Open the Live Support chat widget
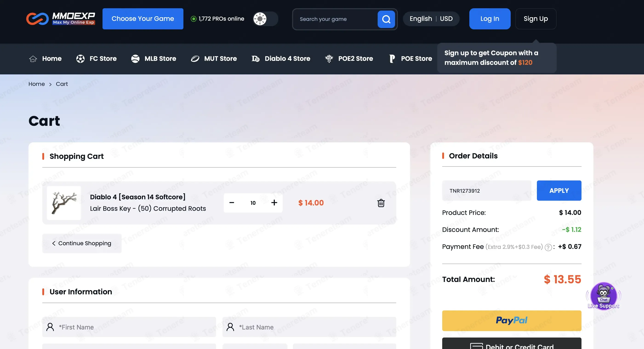 click(604, 296)
